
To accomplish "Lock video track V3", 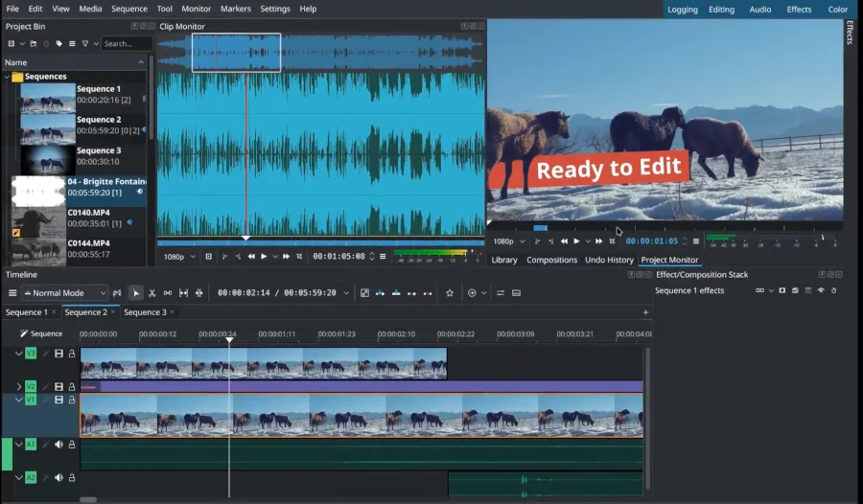I will click(72, 354).
